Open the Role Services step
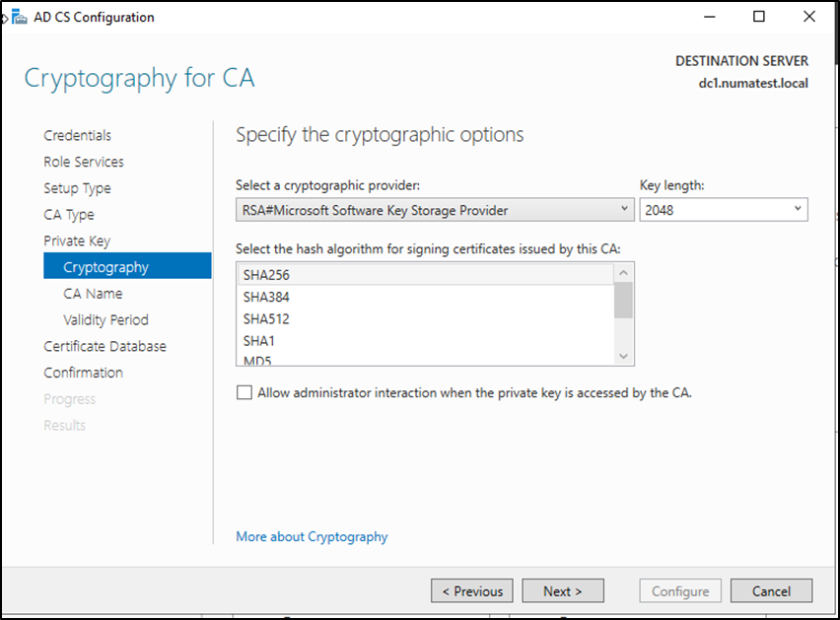The width and height of the screenshot is (840, 620). (x=84, y=162)
